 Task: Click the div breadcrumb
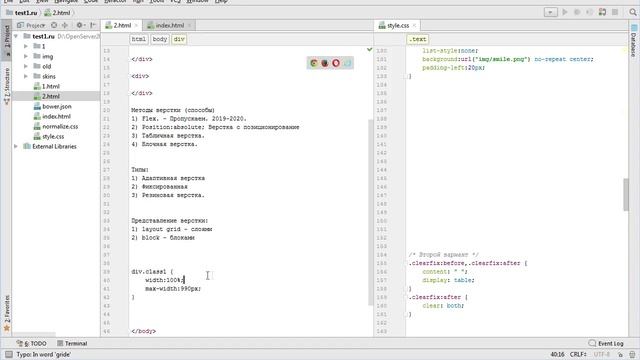(179, 39)
